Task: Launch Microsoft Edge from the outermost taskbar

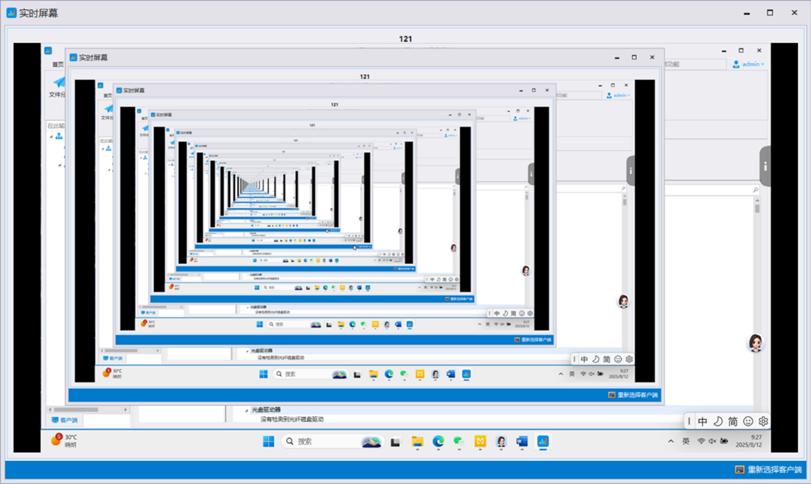Action: [x=438, y=441]
